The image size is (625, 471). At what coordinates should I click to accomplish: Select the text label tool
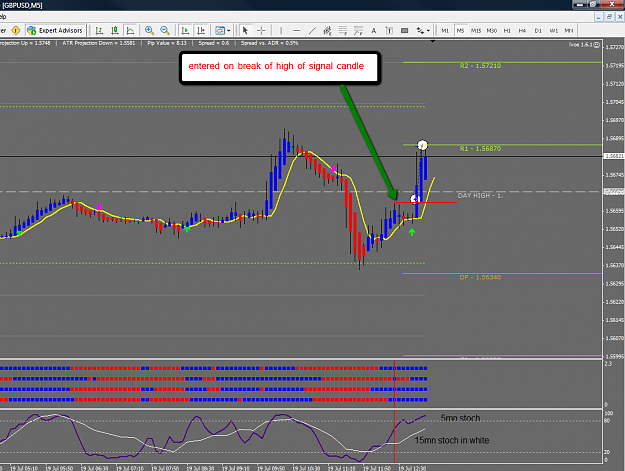[x=389, y=31]
